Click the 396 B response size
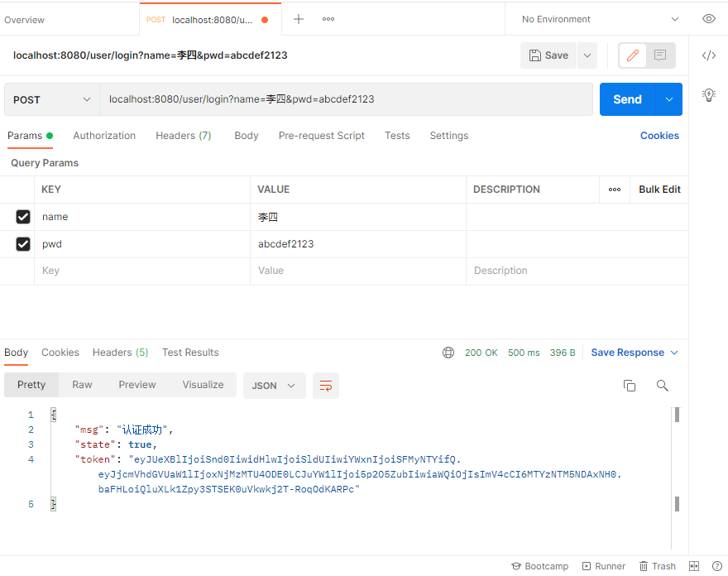 (563, 353)
